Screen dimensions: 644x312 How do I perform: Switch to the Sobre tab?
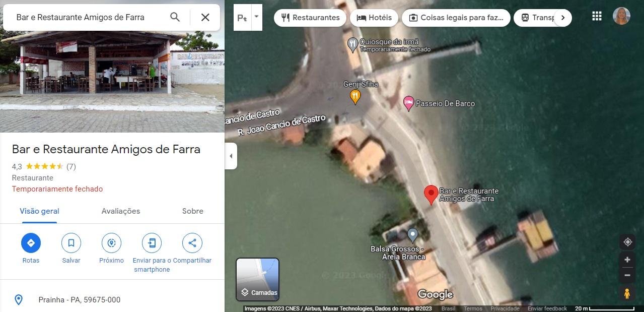click(x=193, y=211)
